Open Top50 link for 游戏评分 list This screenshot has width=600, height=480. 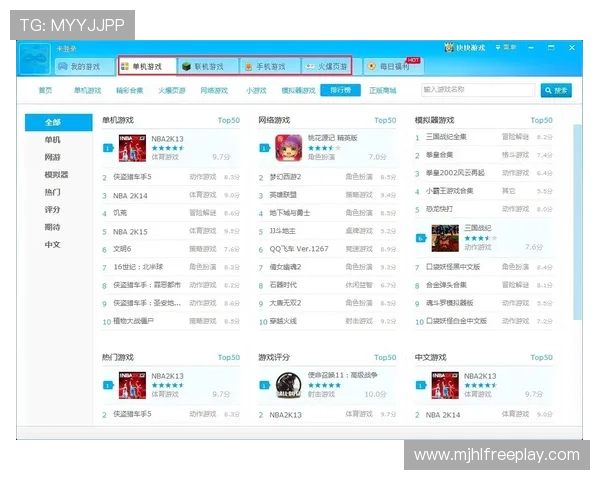(385, 358)
